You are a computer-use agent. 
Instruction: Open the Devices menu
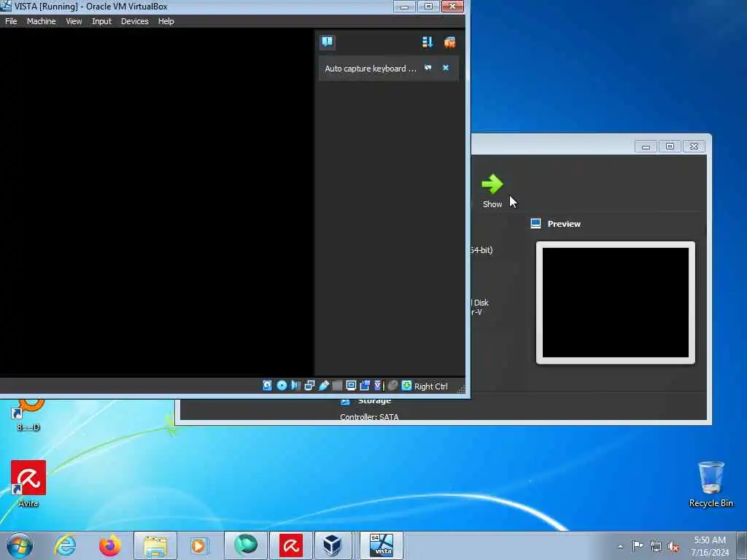(x=134, y=21)
